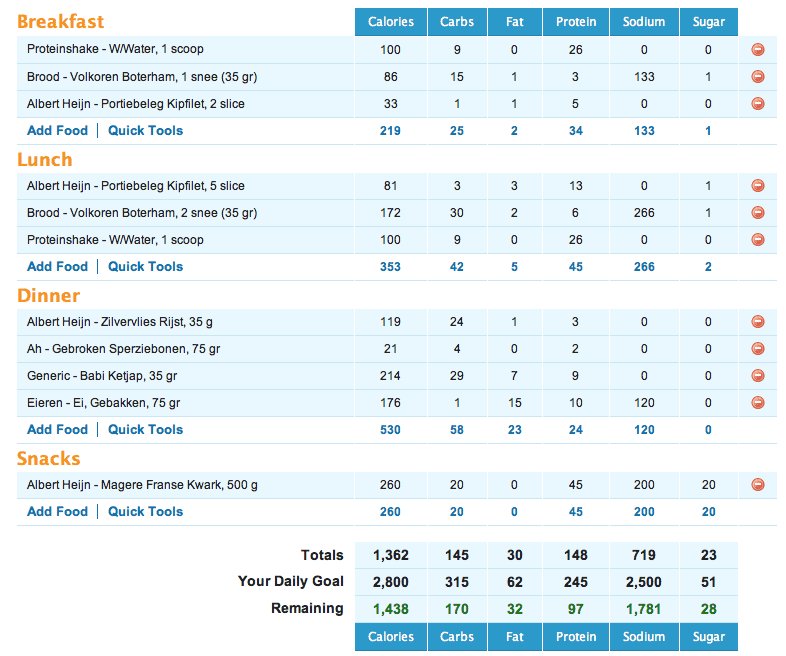This screenshot has height=656, width=786.
Task: Delete Lunch Kipfilet 5 slice entry
Action: tap(757, 186)
